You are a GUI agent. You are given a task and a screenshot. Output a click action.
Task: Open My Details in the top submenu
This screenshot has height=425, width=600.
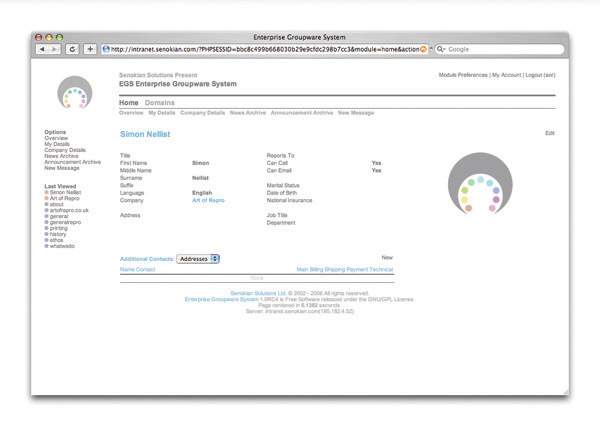tap(161, 113)
